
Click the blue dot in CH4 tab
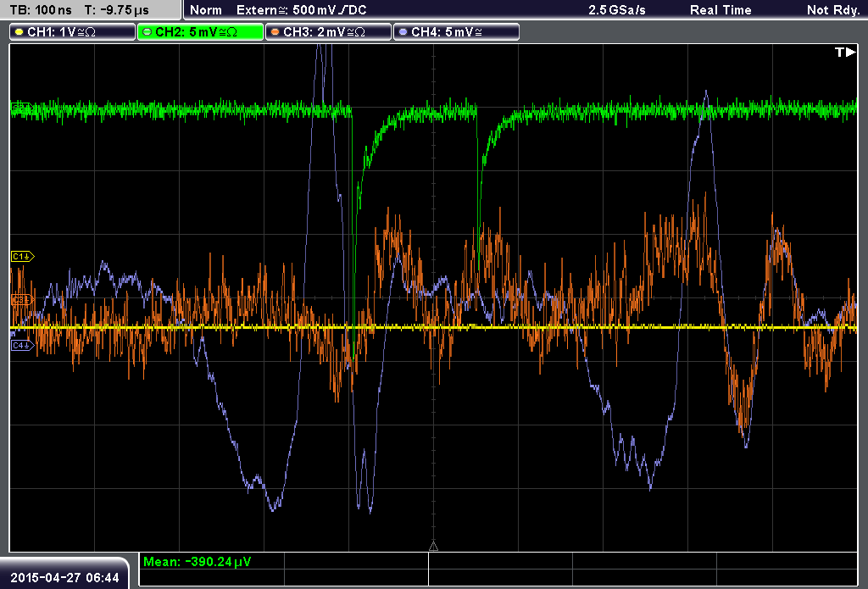click(x=403, y=32)
